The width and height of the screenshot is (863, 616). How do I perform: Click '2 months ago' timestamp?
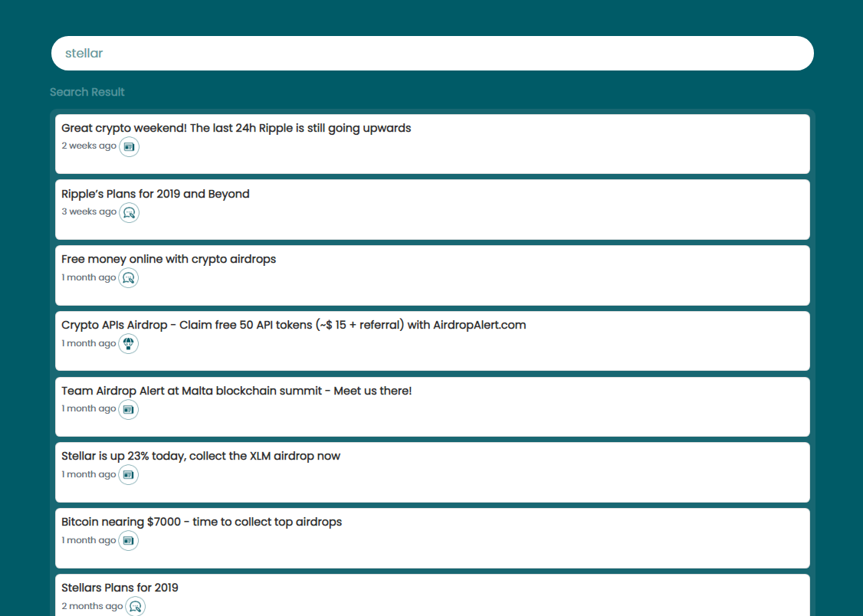tap(92, 606)
